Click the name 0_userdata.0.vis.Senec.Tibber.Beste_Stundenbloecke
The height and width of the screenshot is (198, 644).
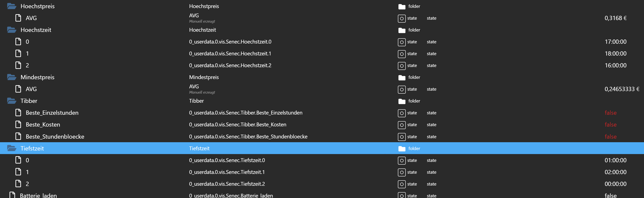pos(248,136)
